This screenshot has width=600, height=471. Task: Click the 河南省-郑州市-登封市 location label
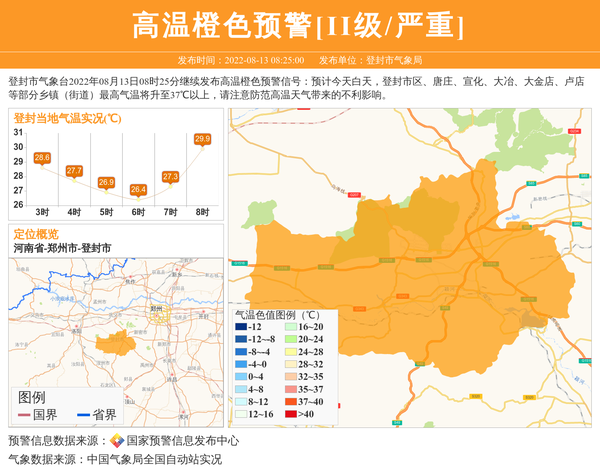click(62, 247)
